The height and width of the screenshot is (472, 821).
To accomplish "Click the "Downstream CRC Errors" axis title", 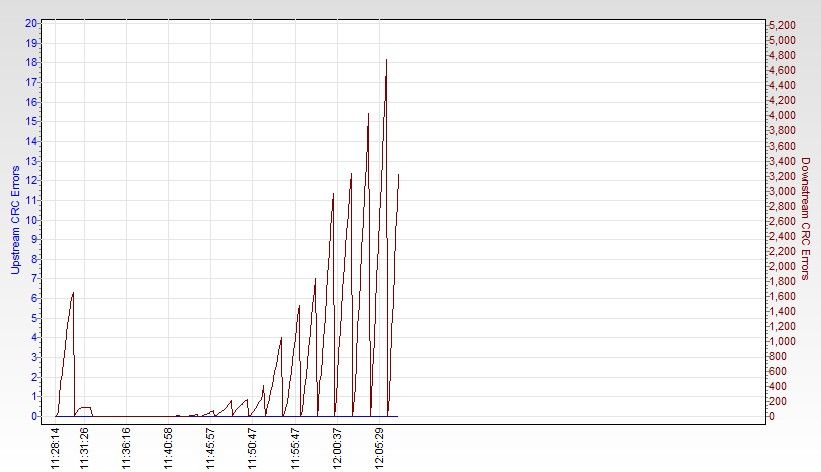I will (x=805, y=218).
